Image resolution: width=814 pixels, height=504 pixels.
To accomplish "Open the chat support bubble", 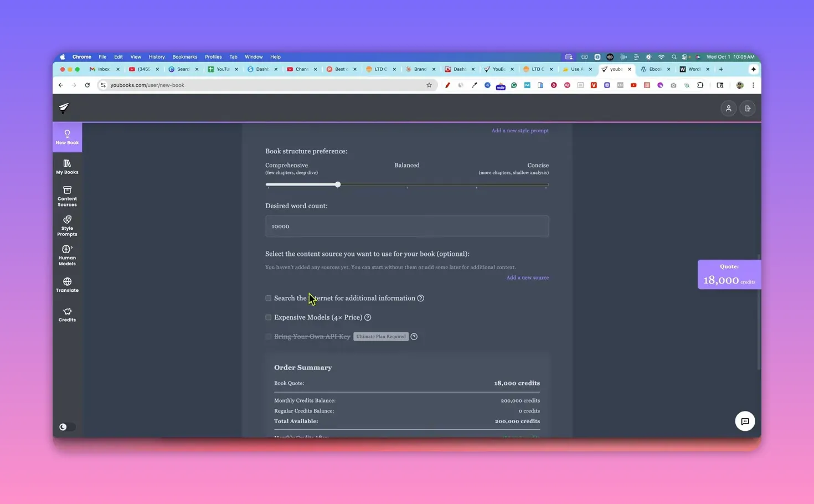I will point(744,421).
